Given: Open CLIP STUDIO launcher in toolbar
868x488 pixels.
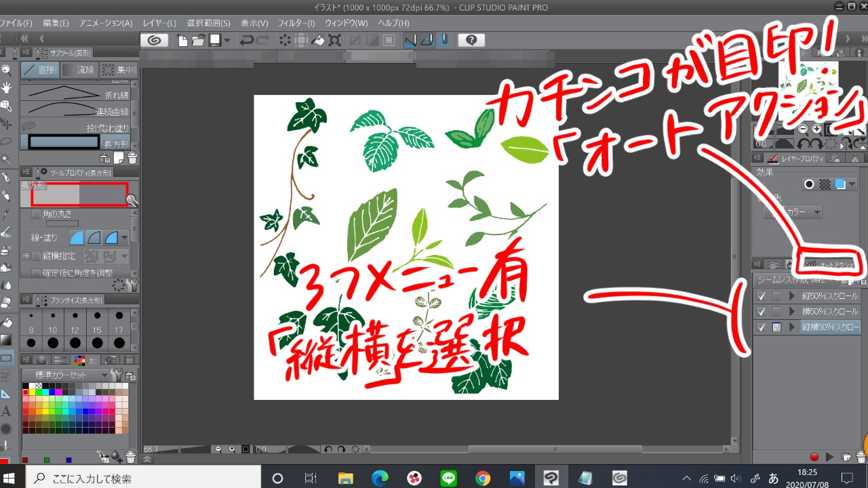Looking at the screenshot, I should tap(155, 40).
